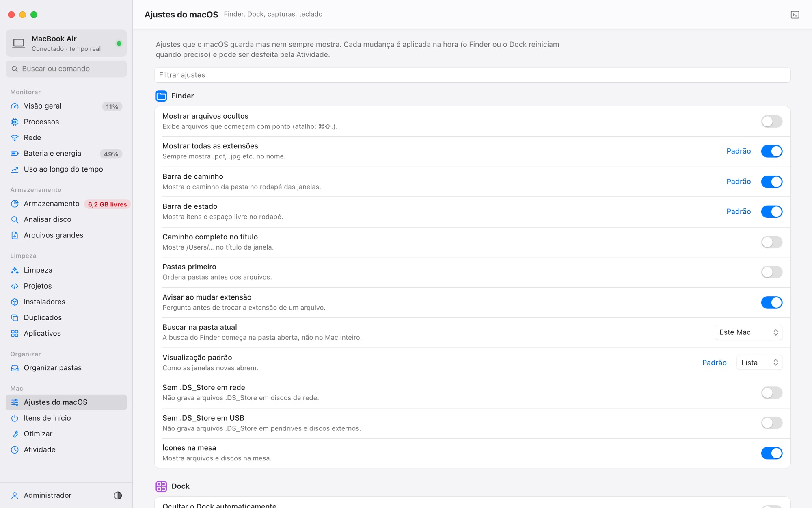
Task: Enable Sem .DS_Store em USB switch
Action: 771,423
